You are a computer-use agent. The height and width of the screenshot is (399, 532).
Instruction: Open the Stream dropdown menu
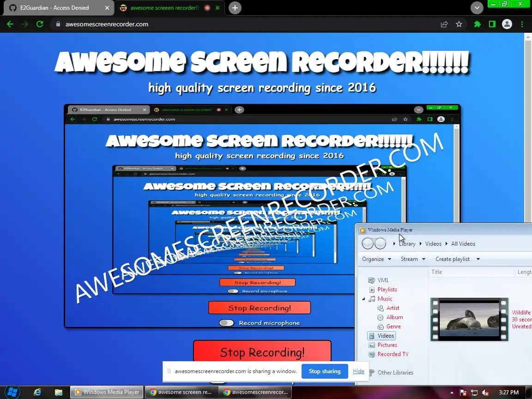click(x=413, y=259)
